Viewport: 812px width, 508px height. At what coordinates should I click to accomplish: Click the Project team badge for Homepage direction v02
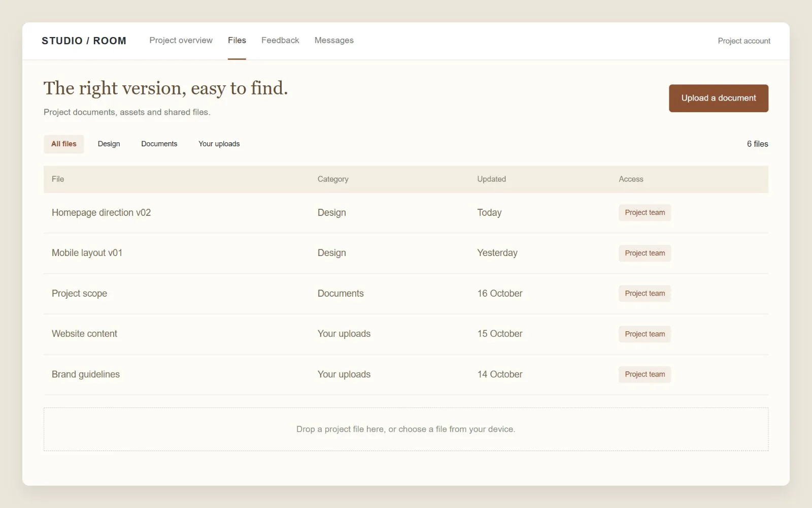[x=645, y=212]
